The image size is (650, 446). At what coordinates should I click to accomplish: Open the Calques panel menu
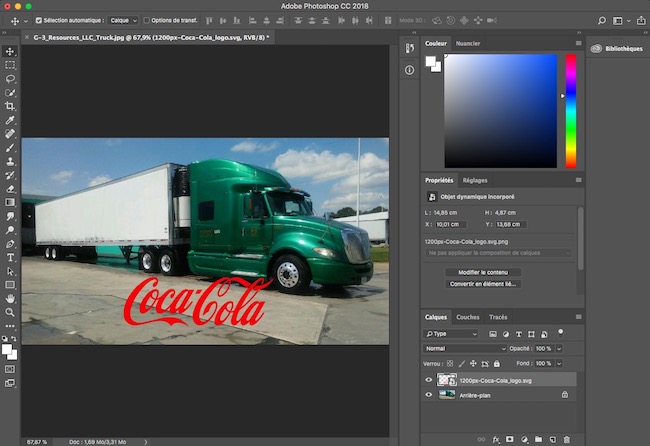578,317
